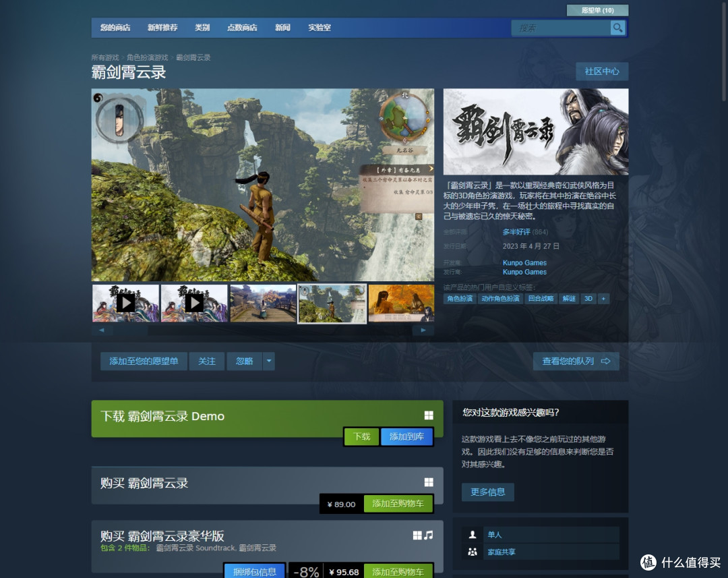Click the 添加到库 button
The image size is (728, 578).
coord(406,437)
